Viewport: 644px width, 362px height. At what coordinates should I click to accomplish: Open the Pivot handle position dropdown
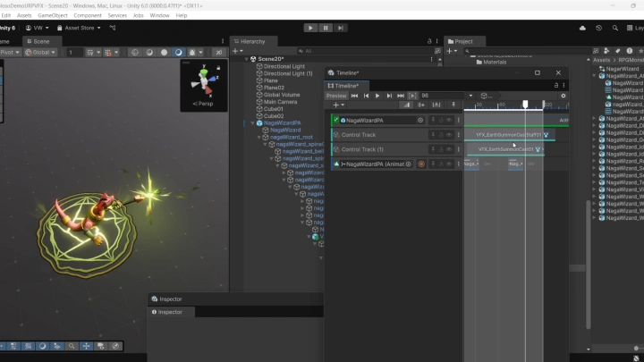coord(10,53)
